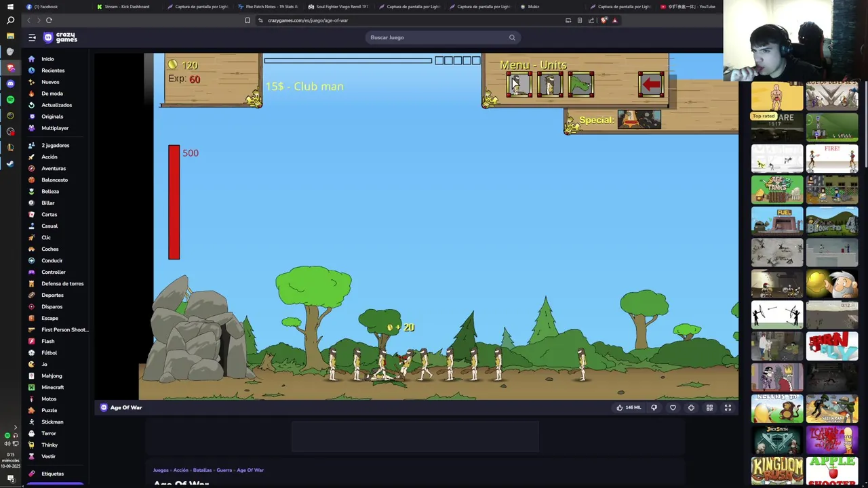
Task: Dislike the game with thumbs down
Action: pyautogui.click(x=654, y=407)
